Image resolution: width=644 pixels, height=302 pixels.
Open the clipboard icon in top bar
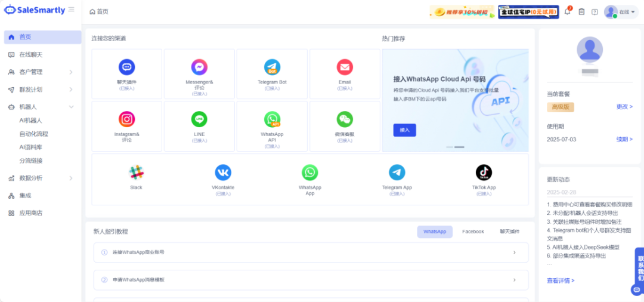coord(581,12)
